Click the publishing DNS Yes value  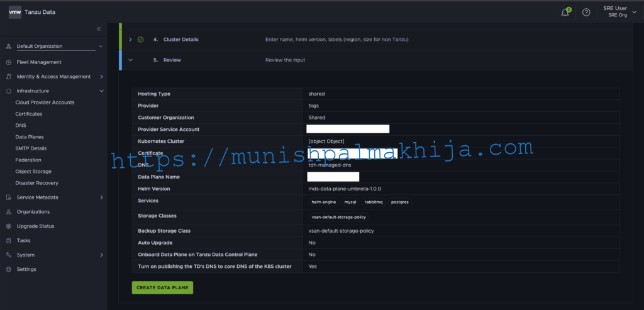tap(313, 267)
